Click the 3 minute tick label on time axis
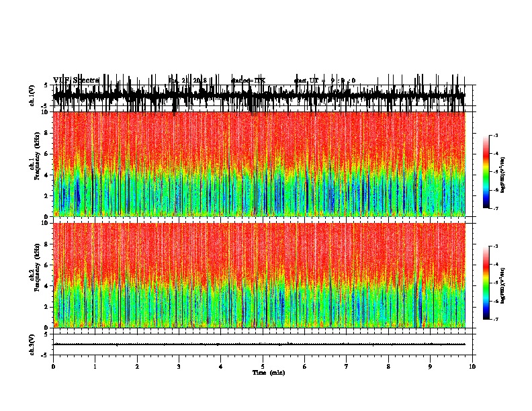Viewport: 532px width, 411px height. point(179,367)
